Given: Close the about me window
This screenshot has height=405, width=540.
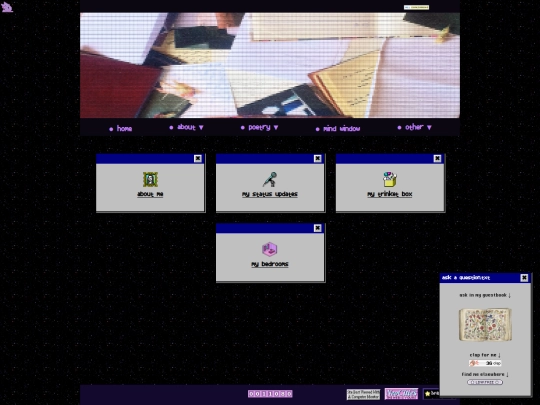Looking at the screenshot, I should point(198,158).
